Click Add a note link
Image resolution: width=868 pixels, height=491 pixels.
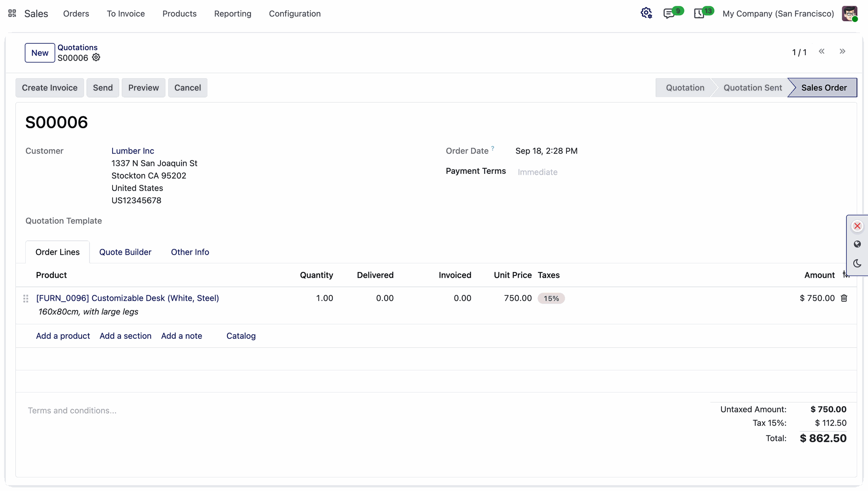[x=182, y=336]
